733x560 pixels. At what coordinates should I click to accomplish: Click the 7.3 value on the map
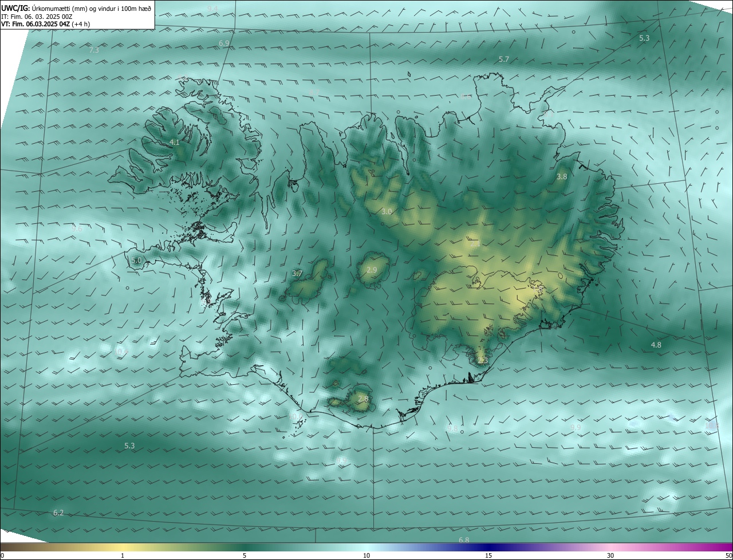[94, 50]
